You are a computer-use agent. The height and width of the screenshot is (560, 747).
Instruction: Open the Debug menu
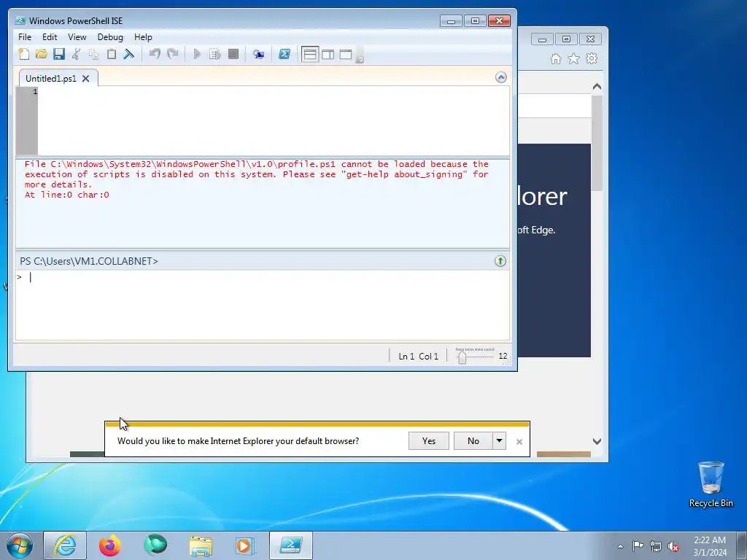pyautogui.click(x=110, y=37)
